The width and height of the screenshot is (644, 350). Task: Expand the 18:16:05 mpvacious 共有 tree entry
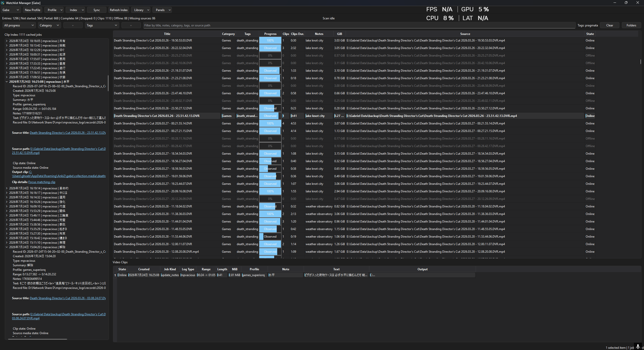coord(7,41)
